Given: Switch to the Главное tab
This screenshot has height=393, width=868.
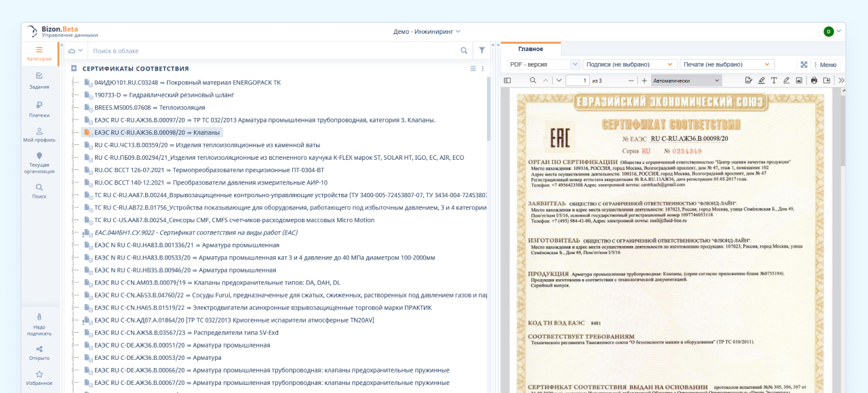Looking at the screenshot, I should 531,49.
